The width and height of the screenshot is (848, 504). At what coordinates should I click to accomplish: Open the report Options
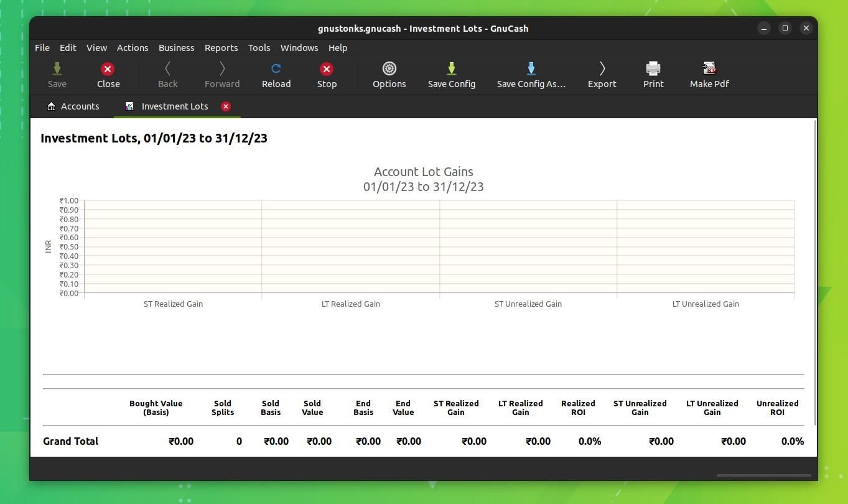389,75
